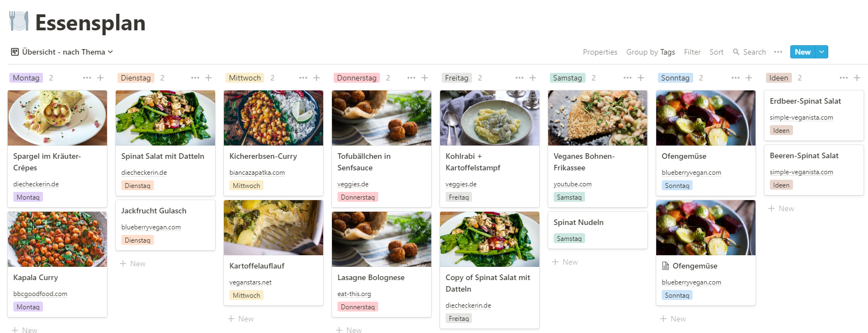The image size is (868, 333).
Task: Open the Sonntag column three-dot menu
Action: [x=736, y=78]
